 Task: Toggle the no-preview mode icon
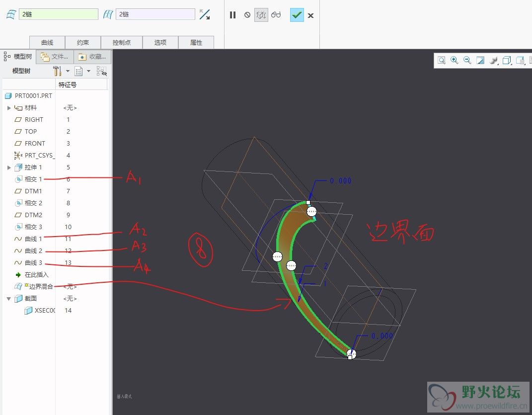[247, 15]
